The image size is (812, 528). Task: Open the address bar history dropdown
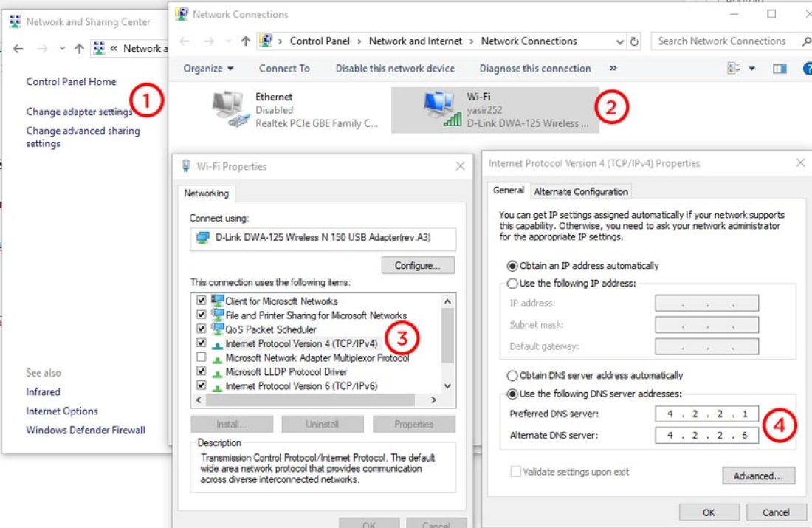pyautogui.click(x=620, y=41)
